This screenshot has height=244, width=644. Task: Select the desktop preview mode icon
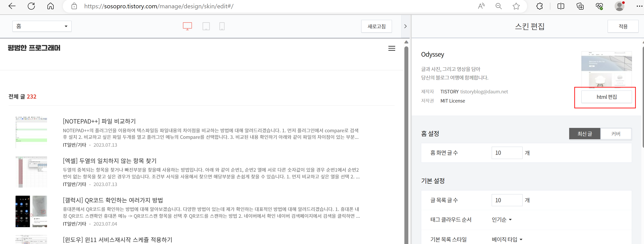(187, 26)
